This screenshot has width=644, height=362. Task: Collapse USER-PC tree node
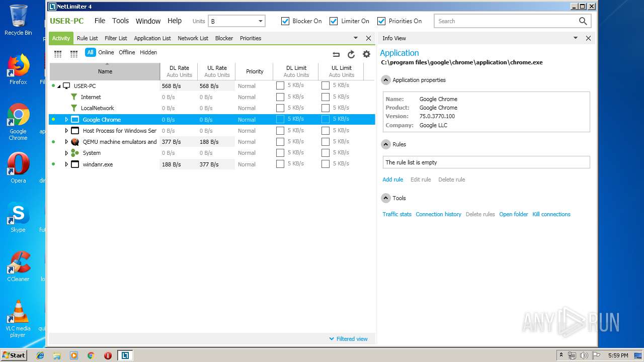coord(59,86)
